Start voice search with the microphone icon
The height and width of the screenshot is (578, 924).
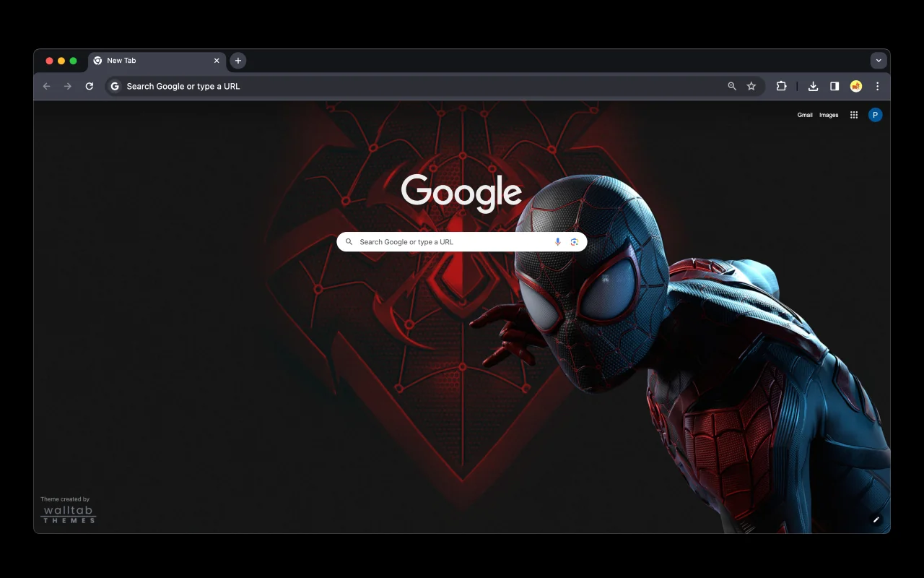click(557, 242)
